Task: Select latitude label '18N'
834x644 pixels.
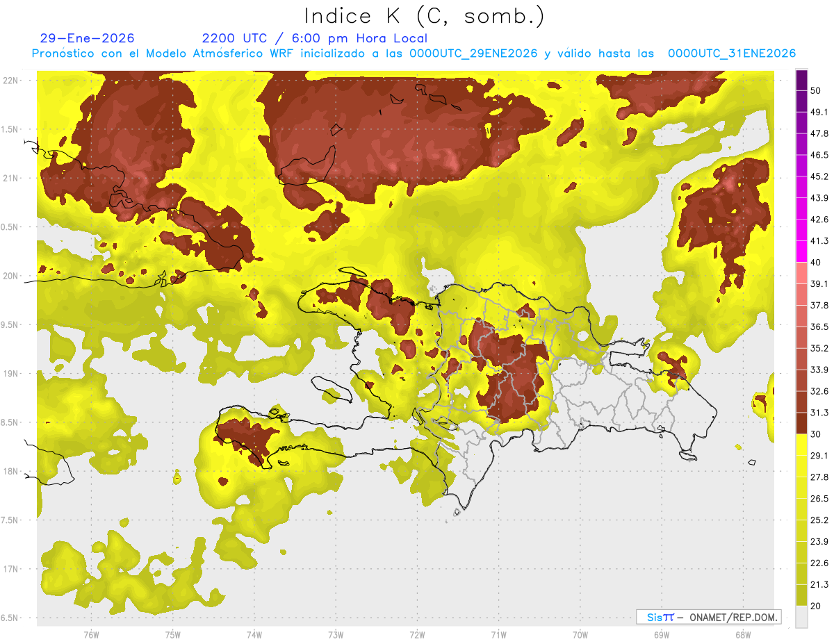Action: tap(10, 471)
